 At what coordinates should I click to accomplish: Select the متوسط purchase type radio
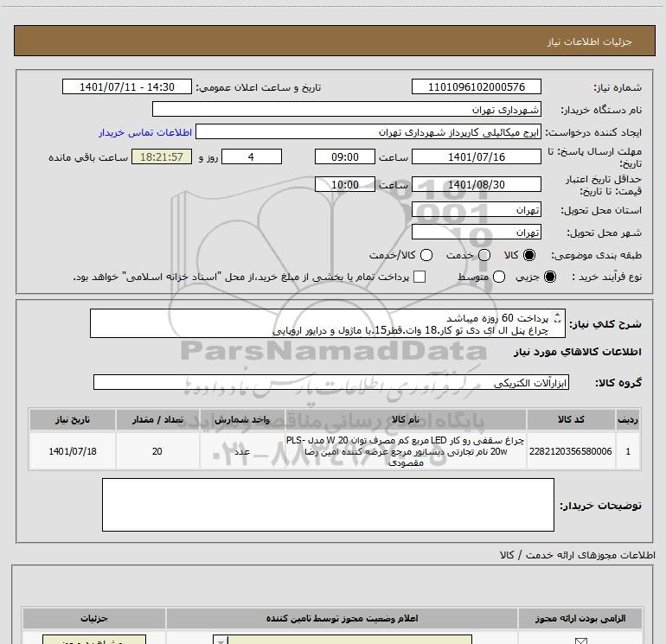point(499,277)
